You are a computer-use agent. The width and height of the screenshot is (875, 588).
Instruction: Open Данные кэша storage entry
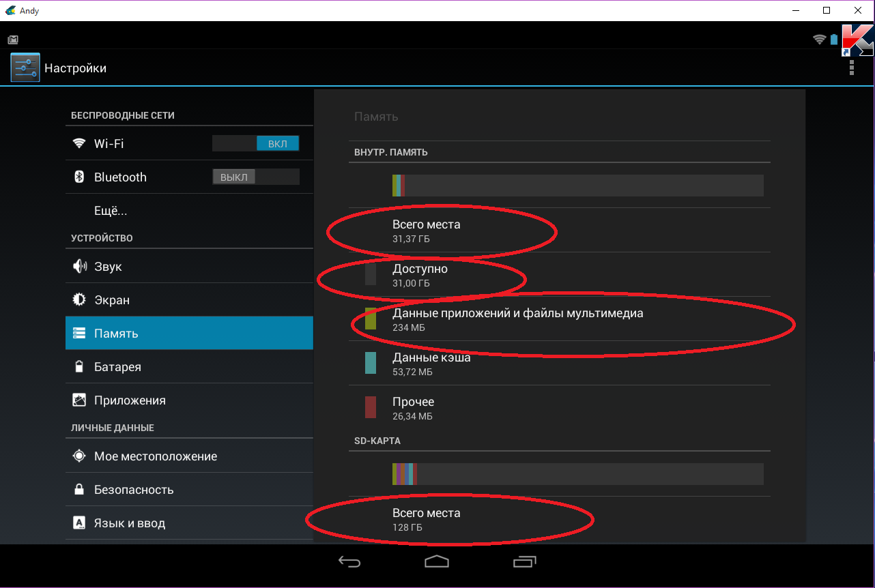(x=560, y=364)
